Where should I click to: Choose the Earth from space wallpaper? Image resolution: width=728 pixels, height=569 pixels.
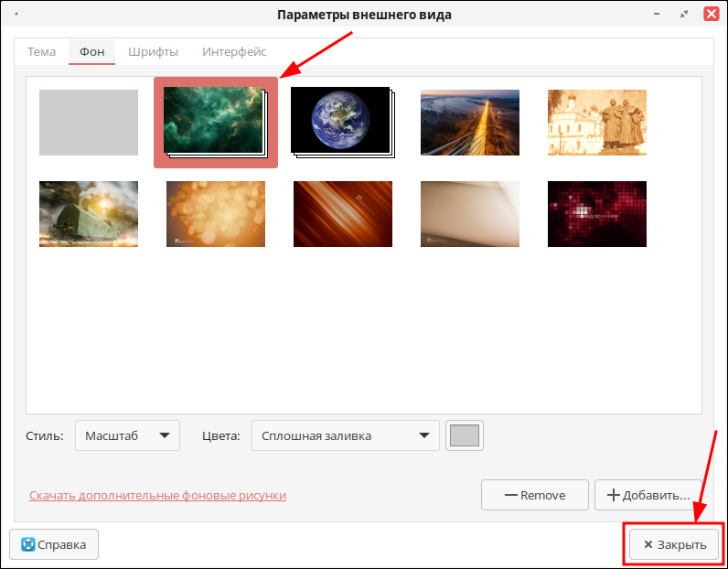(x=340, y=122)
